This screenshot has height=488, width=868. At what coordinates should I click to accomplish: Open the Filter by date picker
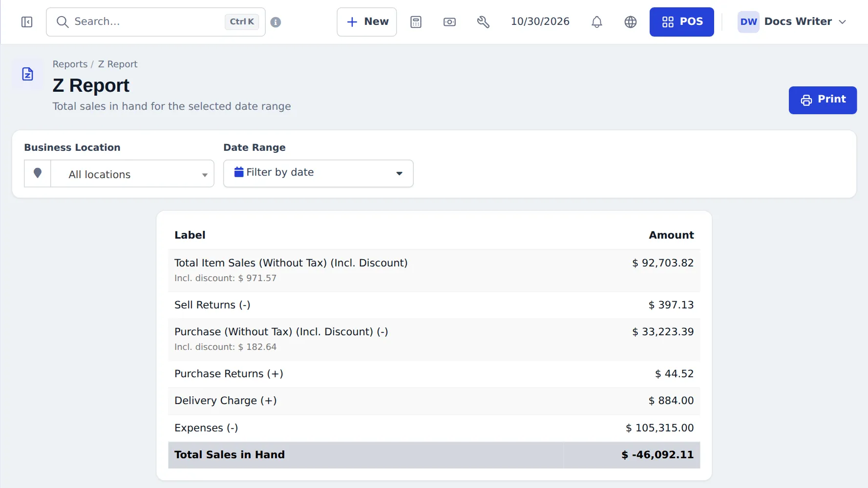click(x=318, y=173)
